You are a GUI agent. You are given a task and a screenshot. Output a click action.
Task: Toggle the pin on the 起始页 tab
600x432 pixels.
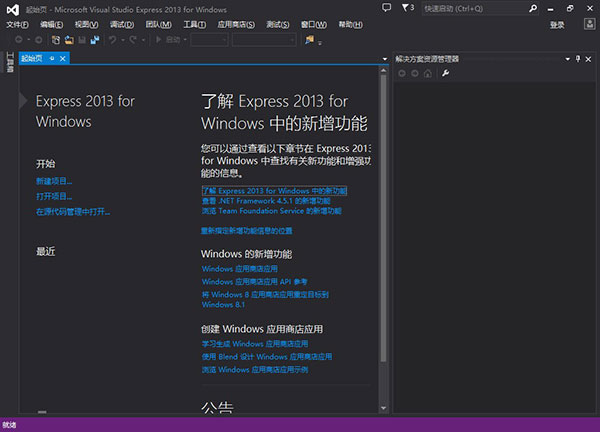(52, 58)
